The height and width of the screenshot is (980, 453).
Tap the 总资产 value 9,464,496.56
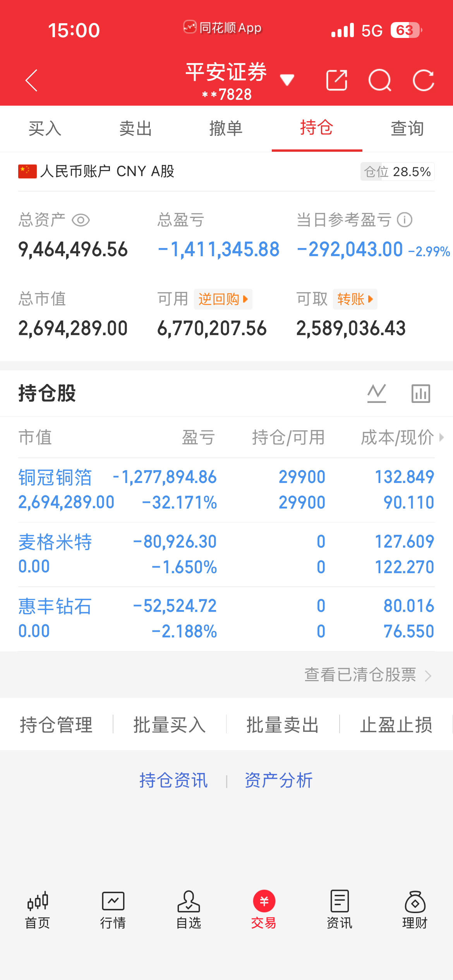73,250
